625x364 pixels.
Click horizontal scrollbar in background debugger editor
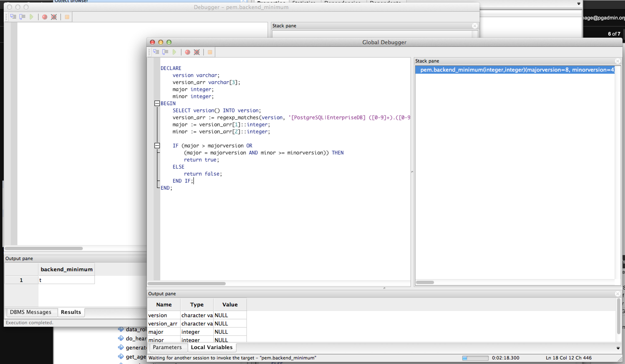pyautogui.click(x=44, y=248)
